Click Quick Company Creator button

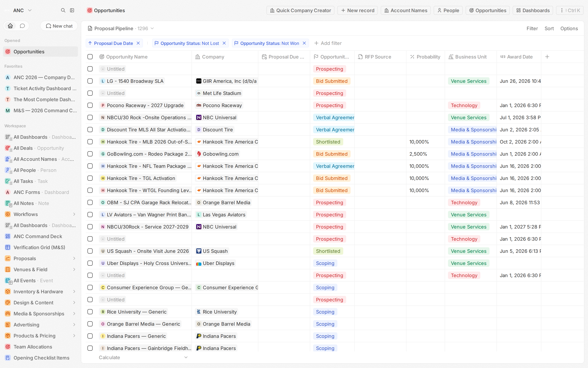[300, 10]
